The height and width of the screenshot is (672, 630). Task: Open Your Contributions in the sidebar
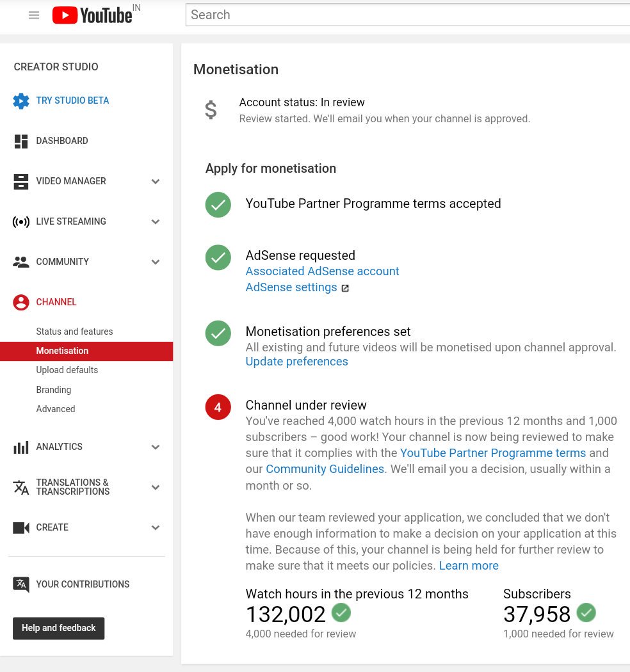pos(83,584)
